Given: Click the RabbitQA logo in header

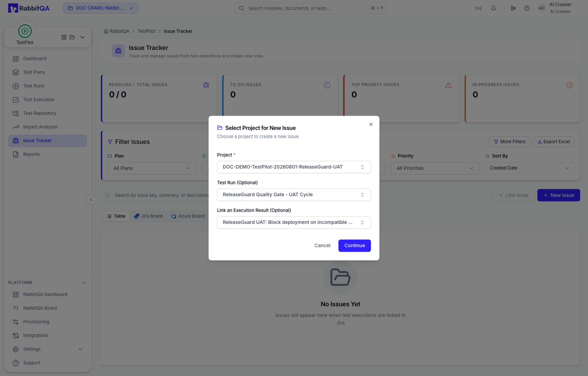Looking at the screenshot, I should pyautogui.click(x=29, y=8).
